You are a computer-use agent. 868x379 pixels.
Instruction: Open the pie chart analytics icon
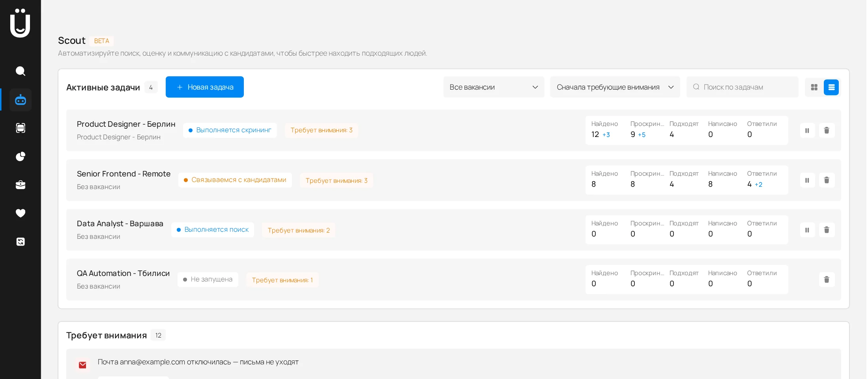(x=21, y=156)
